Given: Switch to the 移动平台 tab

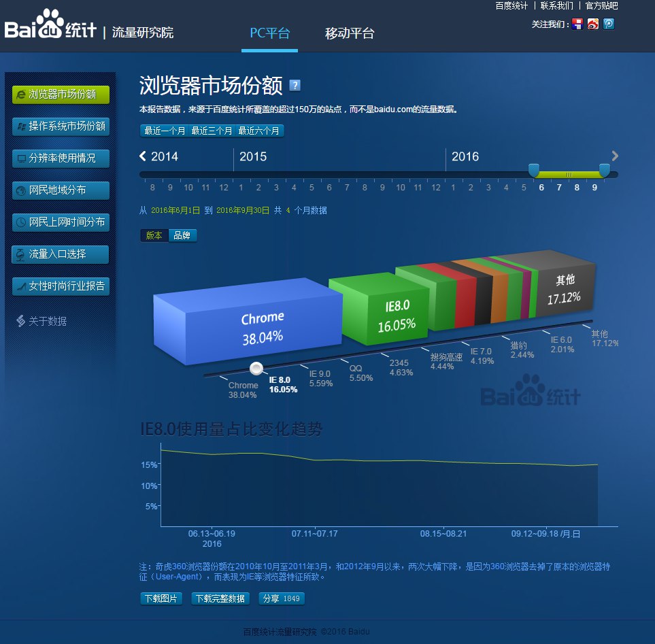Looking at the screenshot, I should click(x=350, y=33).
